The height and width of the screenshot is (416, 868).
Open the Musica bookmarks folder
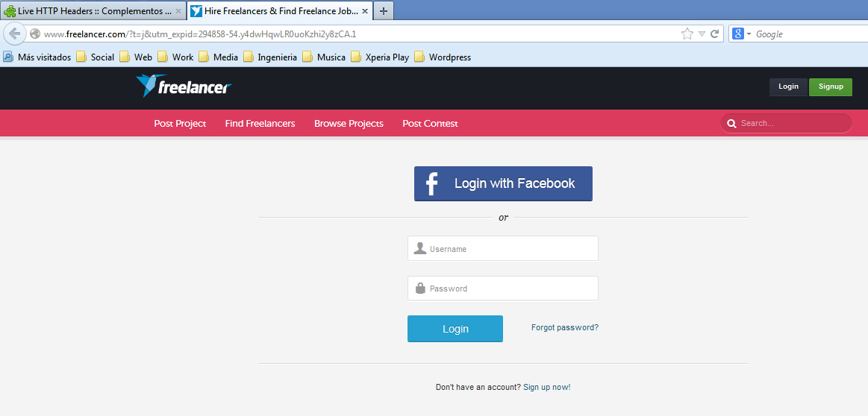pyautogui.click(x=324, y=57)
